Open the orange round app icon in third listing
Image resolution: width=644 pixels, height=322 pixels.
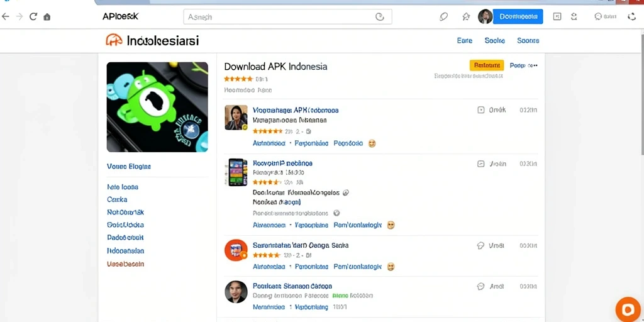(x=236, y=250)
